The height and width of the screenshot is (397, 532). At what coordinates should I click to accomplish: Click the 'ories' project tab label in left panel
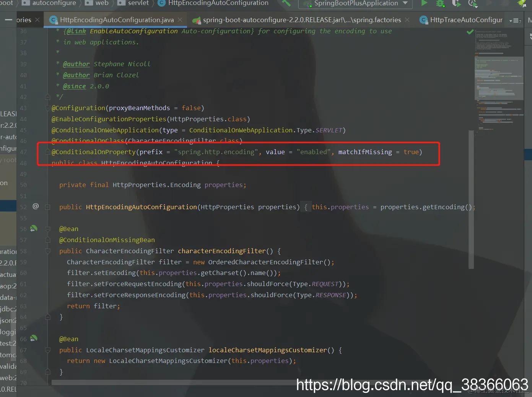(x=24, y=20)
